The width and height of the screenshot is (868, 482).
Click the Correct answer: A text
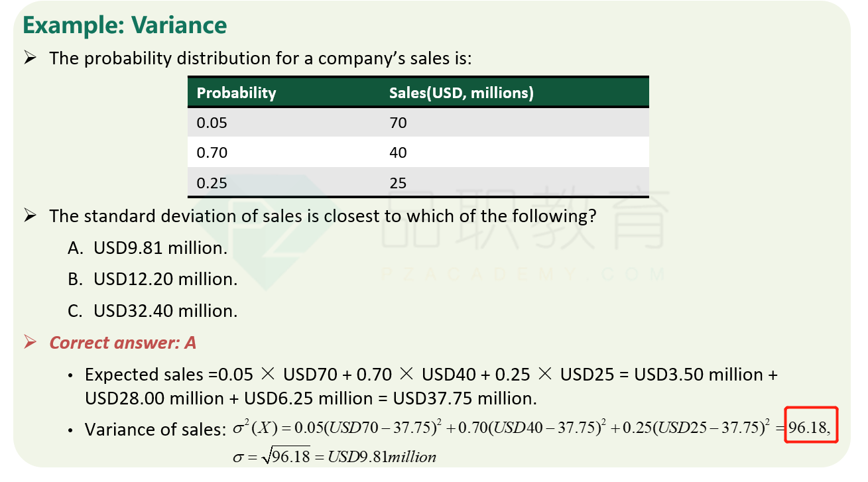(x=123, y=343)
